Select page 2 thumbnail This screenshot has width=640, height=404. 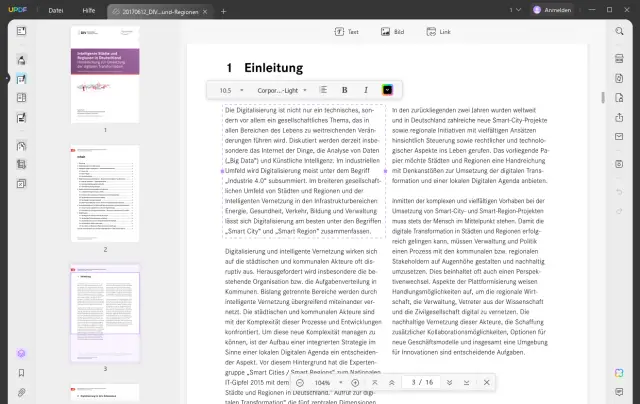(x=105, y=194)
